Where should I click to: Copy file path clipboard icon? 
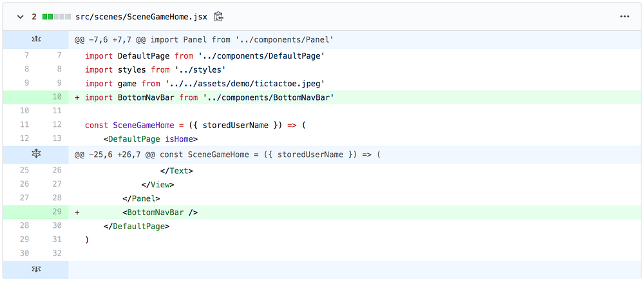click(x=219, y=17)
